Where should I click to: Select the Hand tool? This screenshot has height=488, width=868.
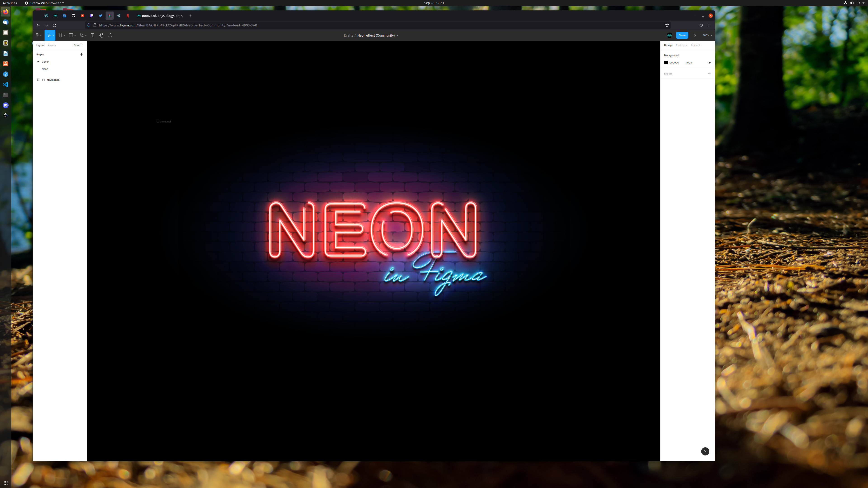[101, 35]
